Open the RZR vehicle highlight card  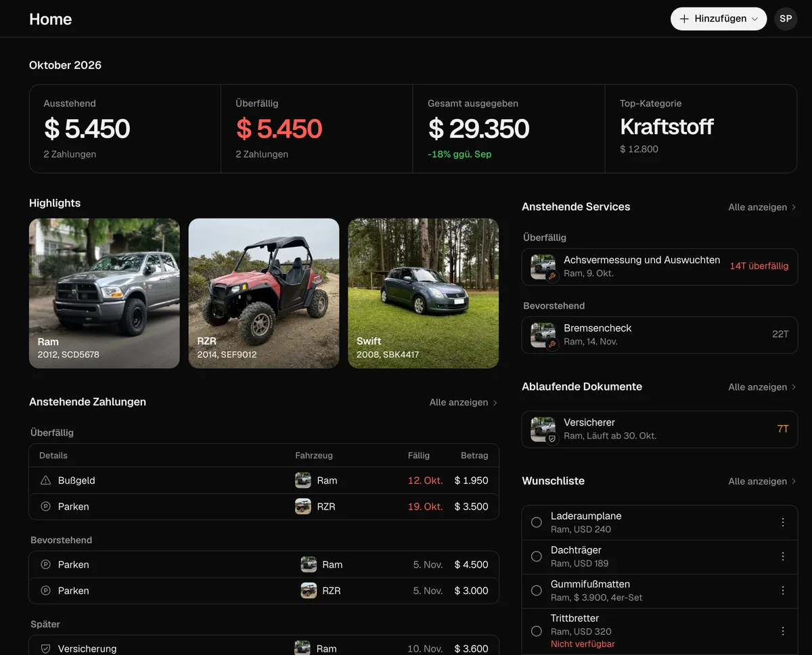264,293
